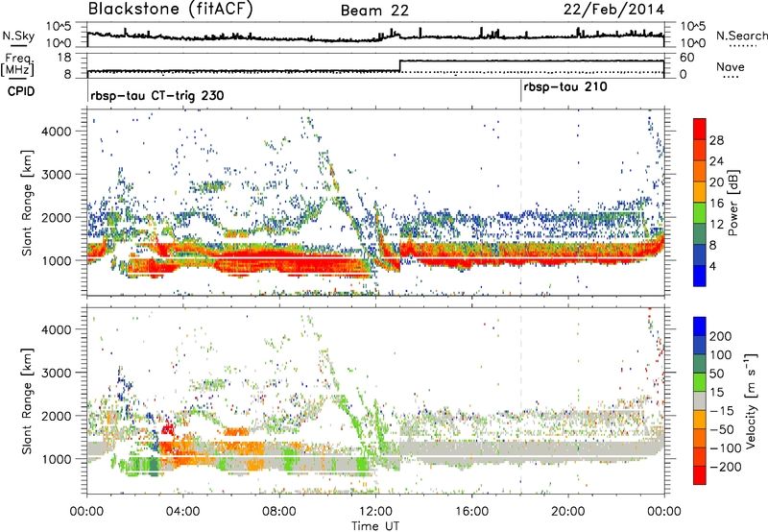Click the 'Power [dB]' color bar label

(x=732, y=203)
